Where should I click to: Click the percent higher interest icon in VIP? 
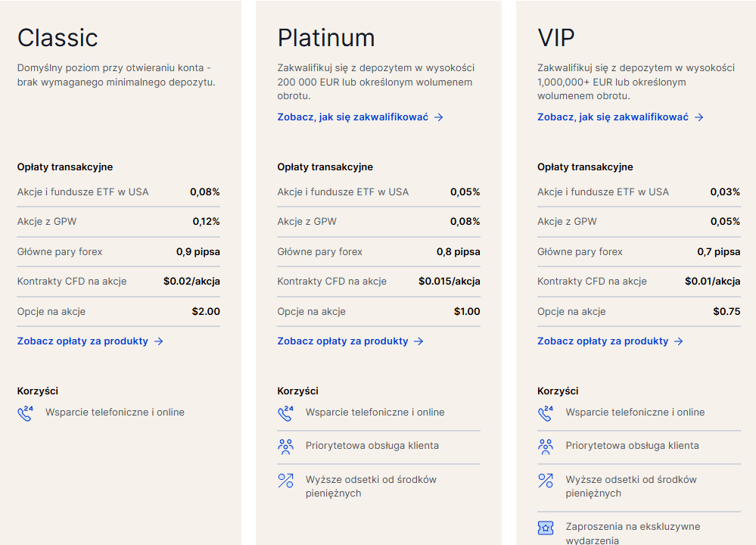point(546,481)
